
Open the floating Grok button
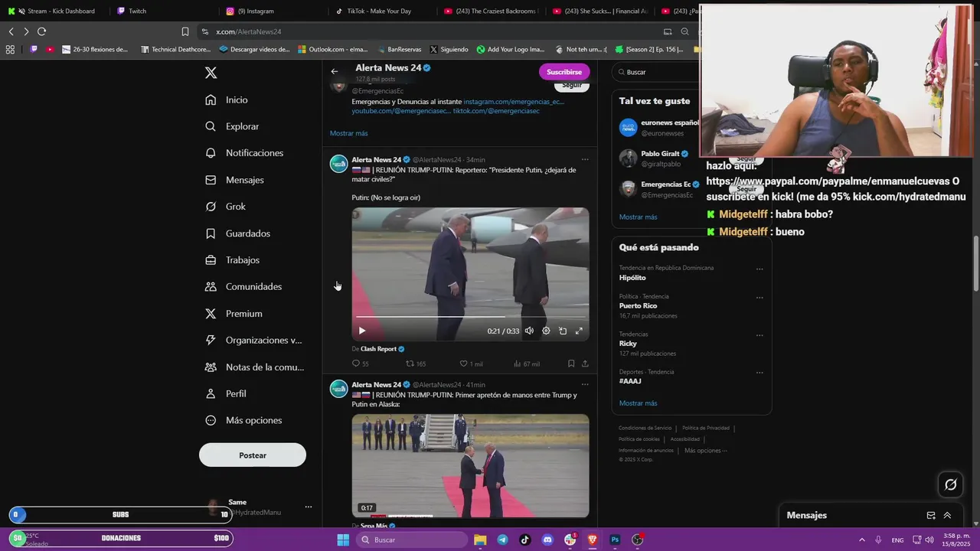[x=951, y=484]
